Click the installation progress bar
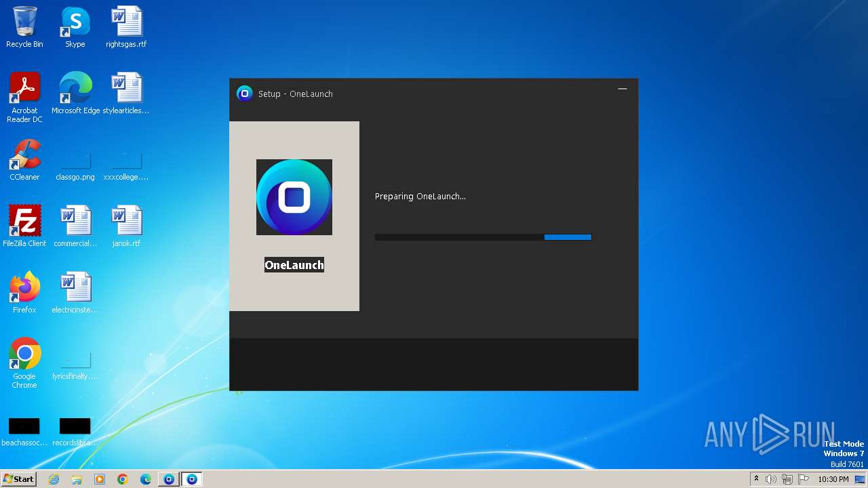868x488 pixels. coord(484,237)
